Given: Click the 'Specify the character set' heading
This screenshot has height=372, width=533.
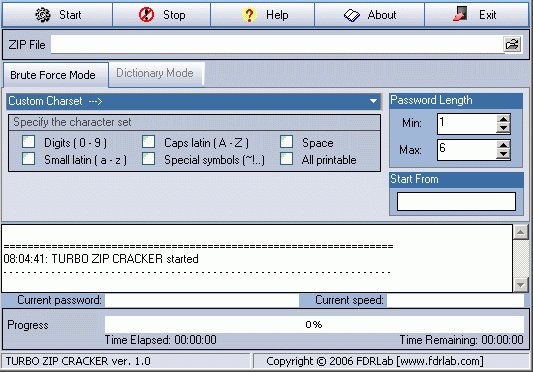Looking at the screenshot, I should click(x=72, y=122).
